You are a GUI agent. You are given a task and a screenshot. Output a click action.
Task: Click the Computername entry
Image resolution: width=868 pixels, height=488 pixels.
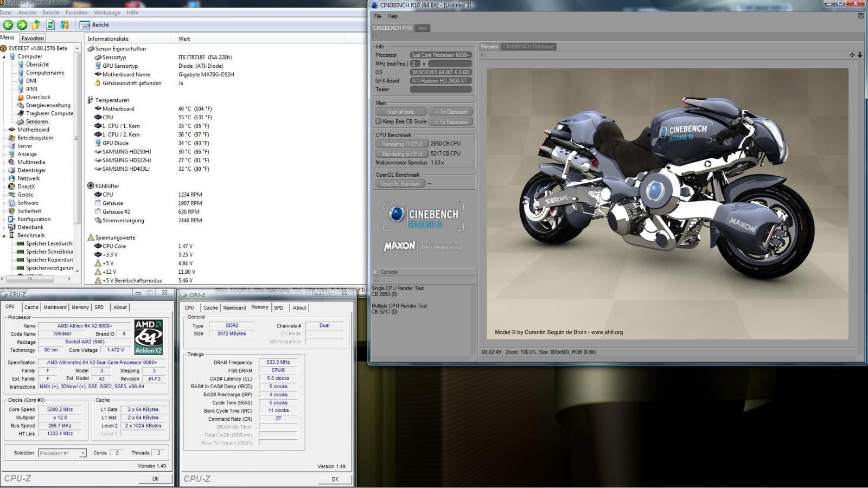tap(45, 73)
